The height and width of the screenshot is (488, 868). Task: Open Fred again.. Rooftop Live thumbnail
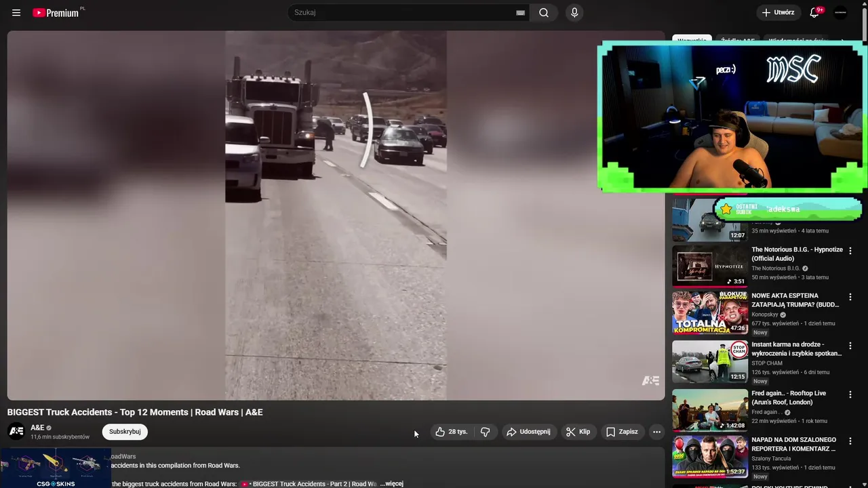[x=710, y=410]
